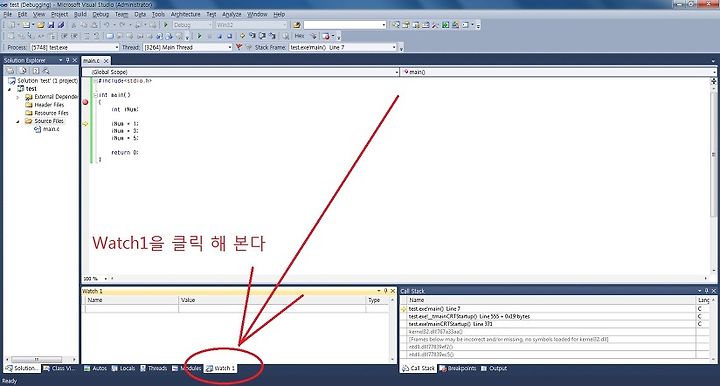The width and height of the screenshot is (720, 386).
Task: Click the Step Out icon
Action: point(272,36)
